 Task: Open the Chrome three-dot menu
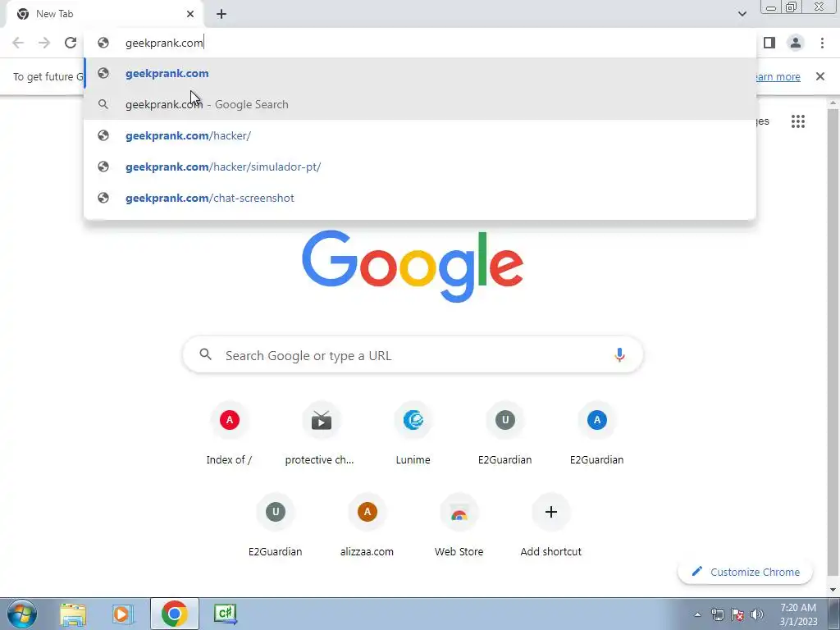(x=822, y=43)
